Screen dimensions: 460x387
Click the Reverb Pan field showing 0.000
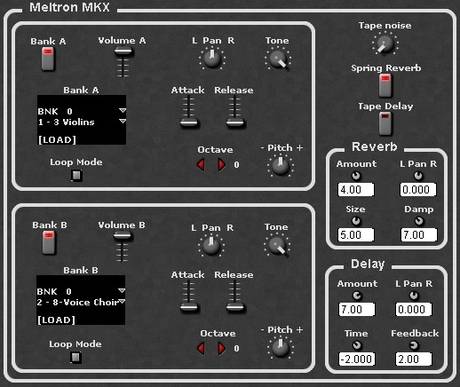point(418,190)
